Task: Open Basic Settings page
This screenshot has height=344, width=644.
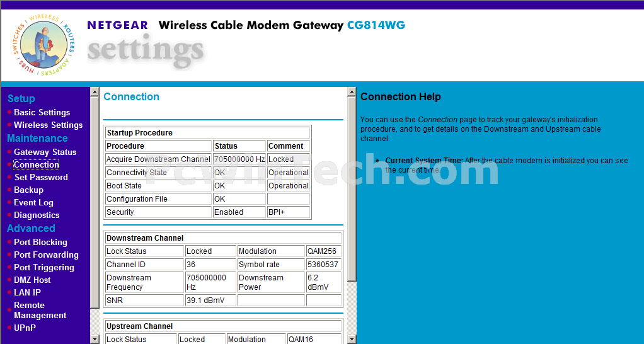Action: coord(42,113)
